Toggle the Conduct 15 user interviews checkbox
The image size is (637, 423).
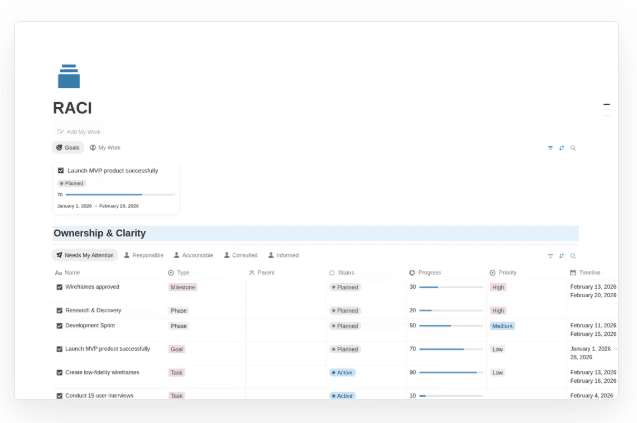tap(59, 396)
